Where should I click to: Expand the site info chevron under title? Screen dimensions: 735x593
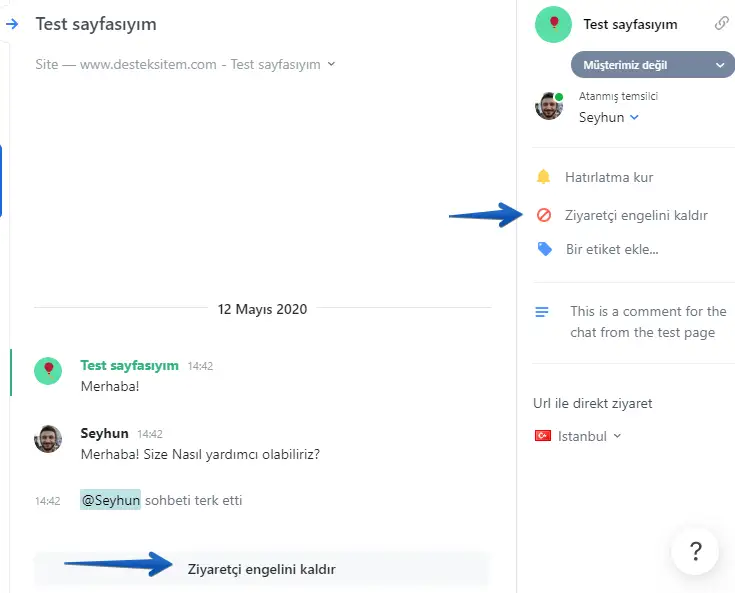pos(331,64)
